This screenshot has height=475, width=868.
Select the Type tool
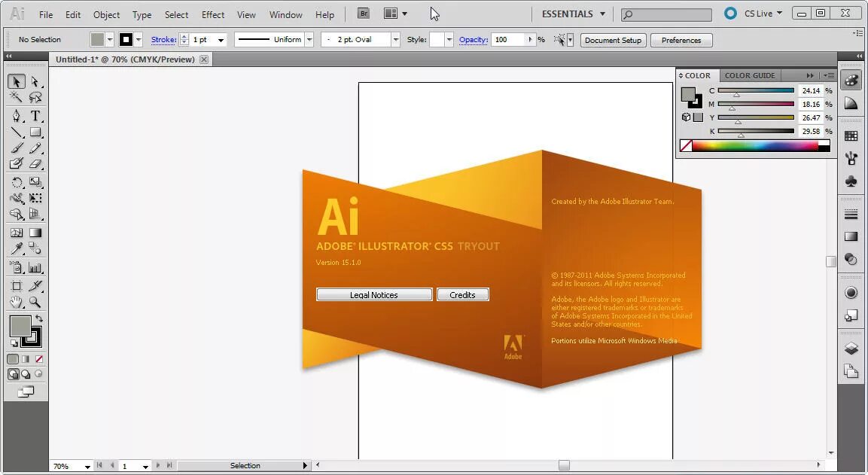[35, 116]
